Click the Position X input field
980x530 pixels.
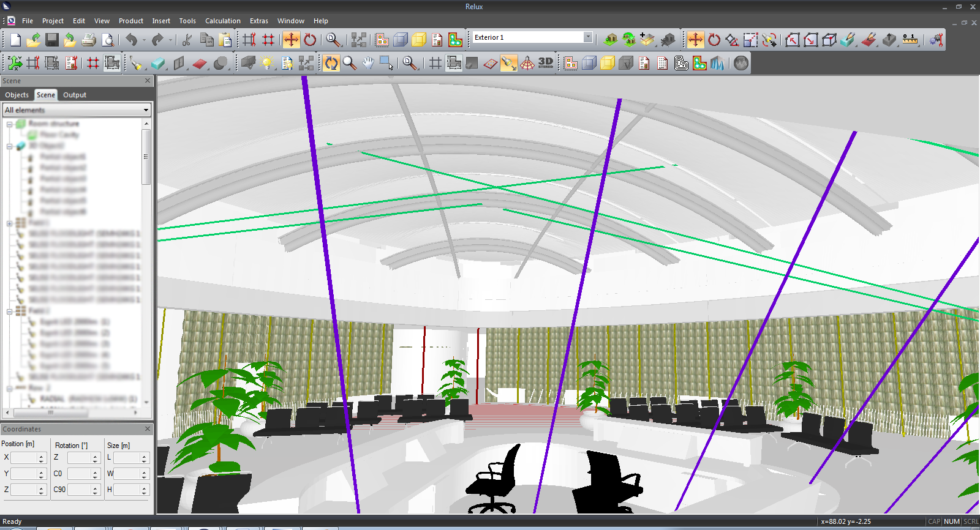24,458
